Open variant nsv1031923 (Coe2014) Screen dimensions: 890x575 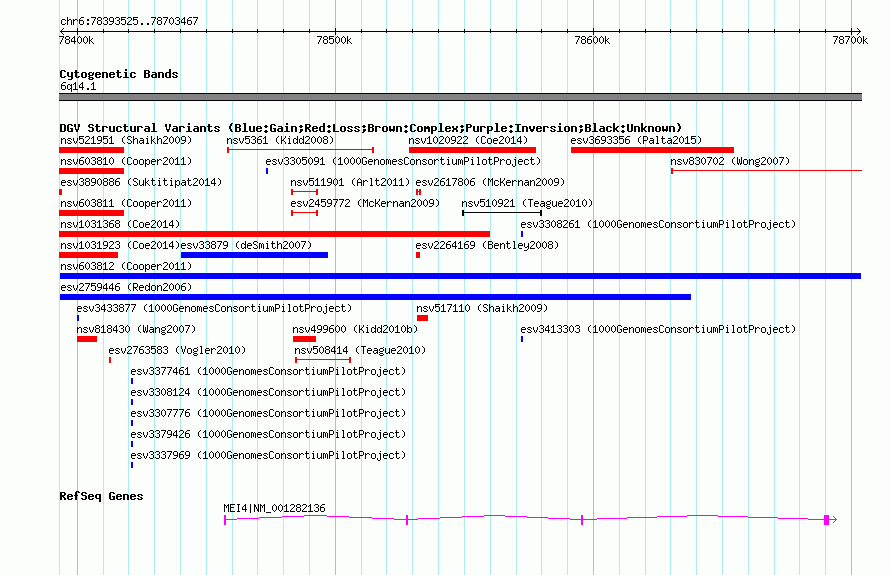coord(120,245)
